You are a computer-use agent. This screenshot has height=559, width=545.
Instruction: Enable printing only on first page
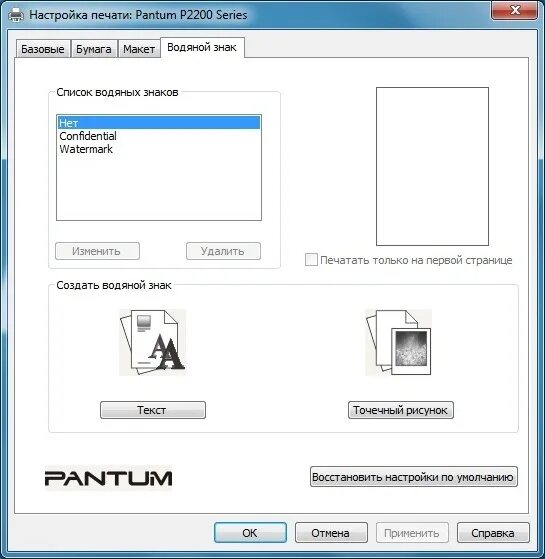(311, 260)
